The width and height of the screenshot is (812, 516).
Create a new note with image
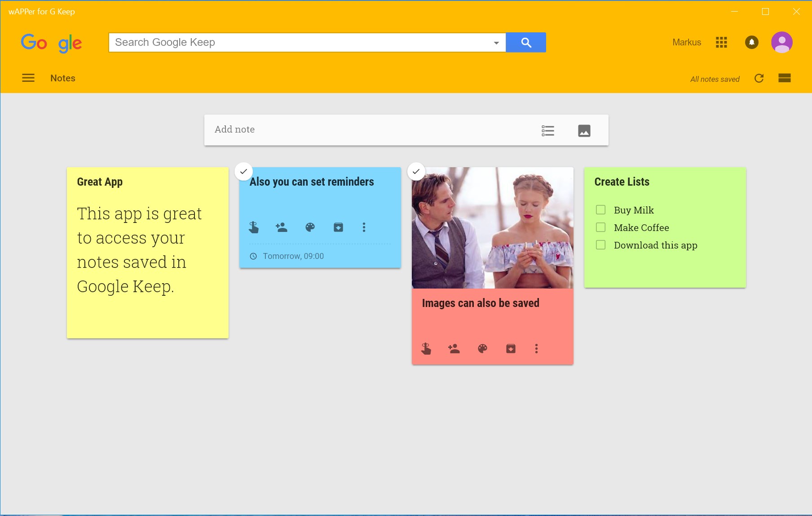[x=584, y=131]
